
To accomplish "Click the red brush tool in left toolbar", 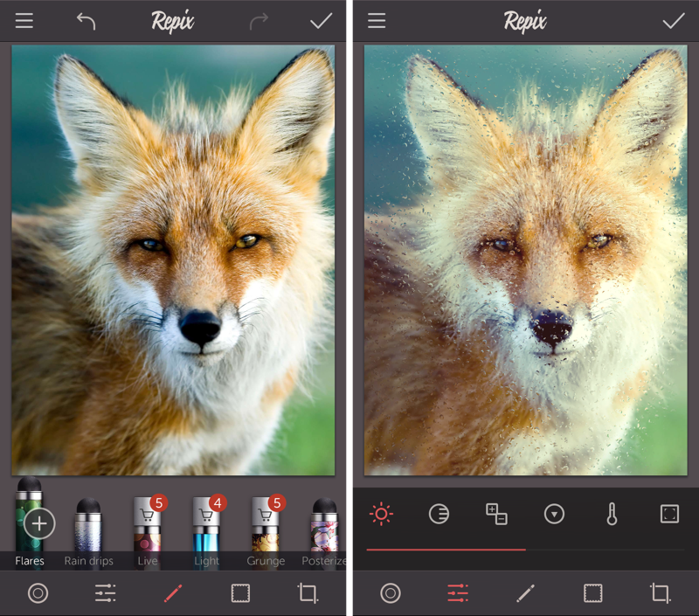I will pos(172,594).
